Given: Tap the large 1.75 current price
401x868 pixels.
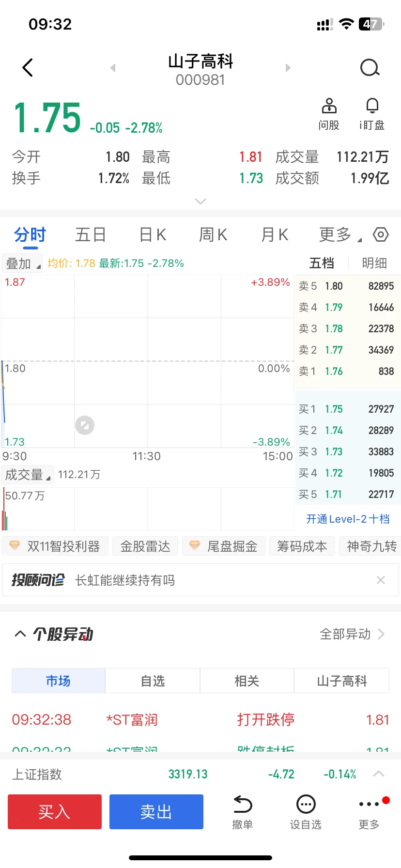Looking at the screenshot, I should point(47,118).
